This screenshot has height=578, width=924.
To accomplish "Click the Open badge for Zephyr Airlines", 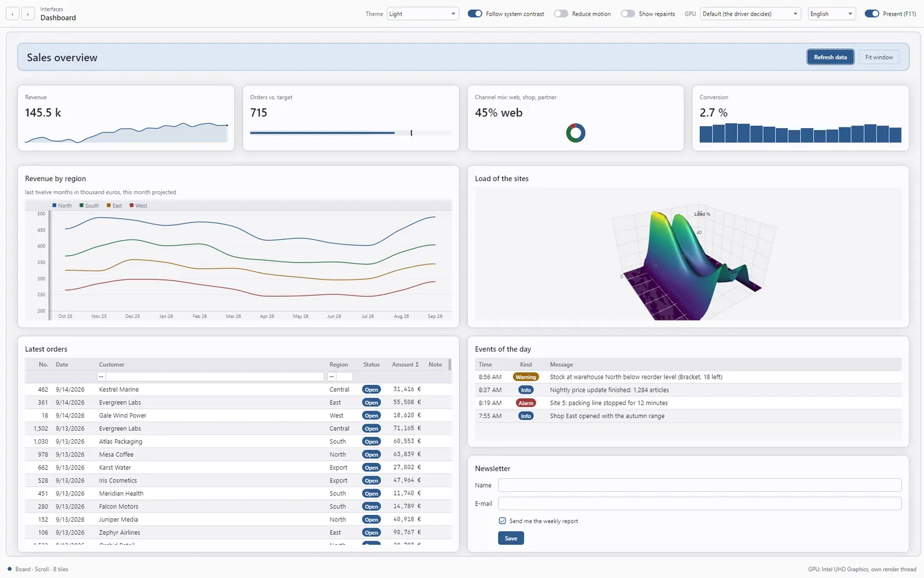I will click(x=371, y=533).
